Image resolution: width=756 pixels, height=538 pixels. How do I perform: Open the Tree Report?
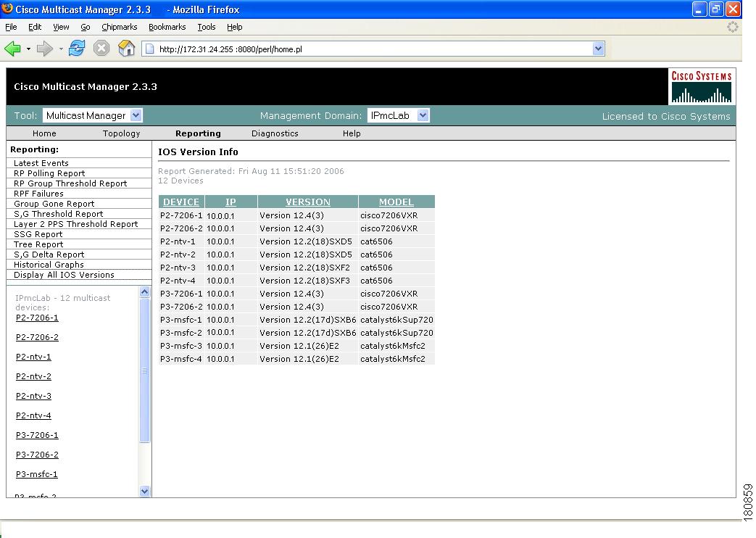coord(38,244)
